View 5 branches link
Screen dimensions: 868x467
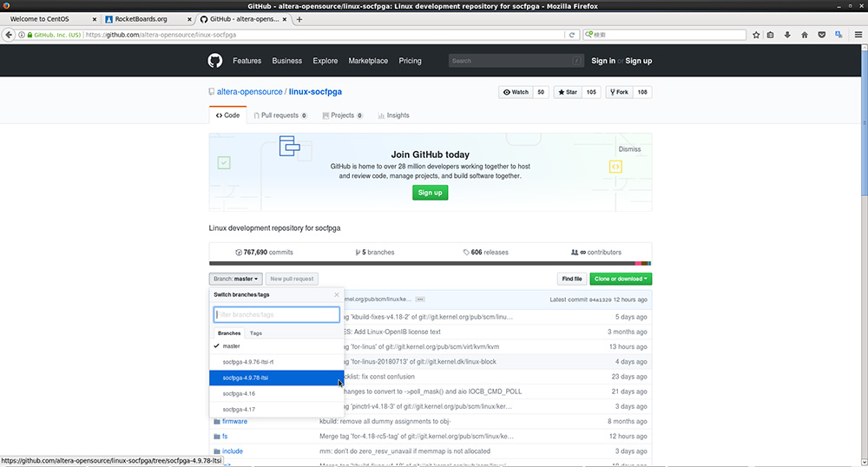click(x=375, y=253)
